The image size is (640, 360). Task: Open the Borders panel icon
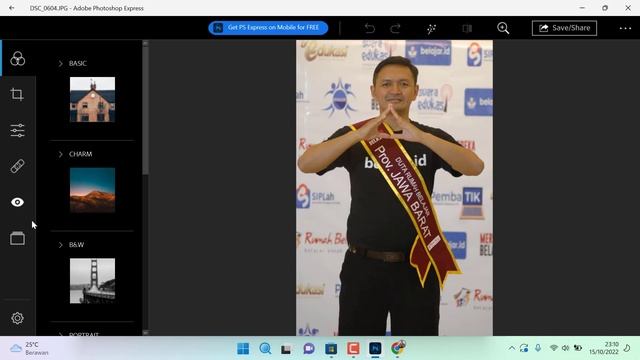(18, 238)
